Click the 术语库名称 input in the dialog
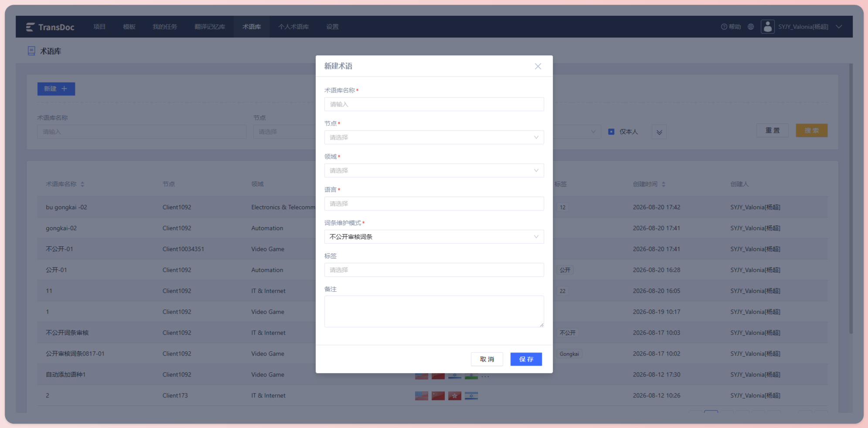Screen dimensions: 868x428 [x=434, y=104]
